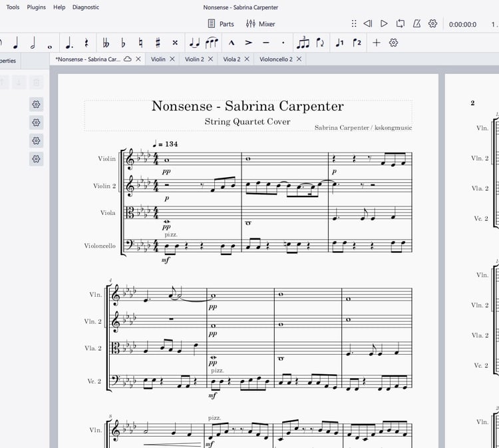Close the Violoncello 2 part tab

(x=299, y=59)
